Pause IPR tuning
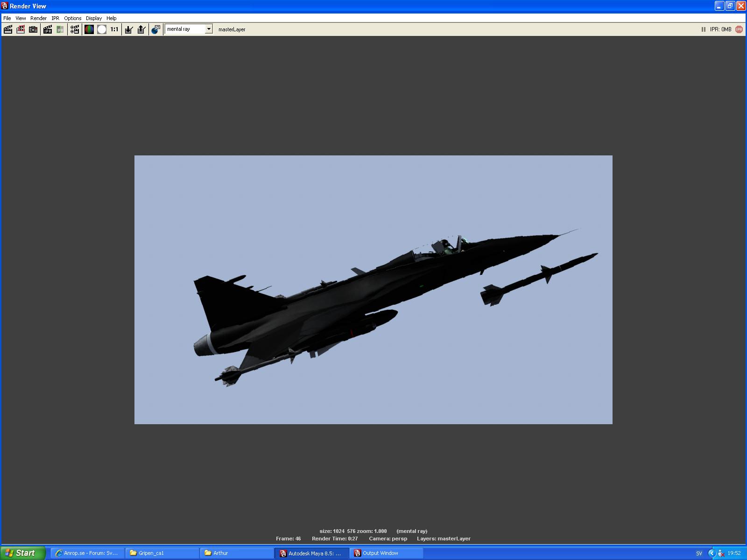Screen dimensions: 747x560 click(x=703, y=29)
